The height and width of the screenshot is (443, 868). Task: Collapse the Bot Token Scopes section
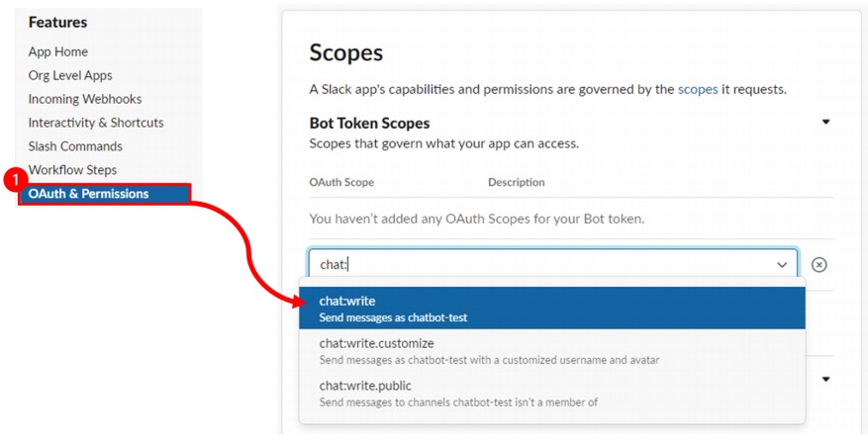click(x=825, y=123)
